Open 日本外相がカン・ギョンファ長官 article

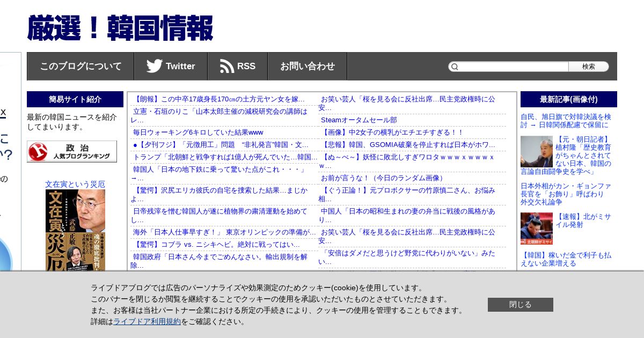click(x=566, y=194)
